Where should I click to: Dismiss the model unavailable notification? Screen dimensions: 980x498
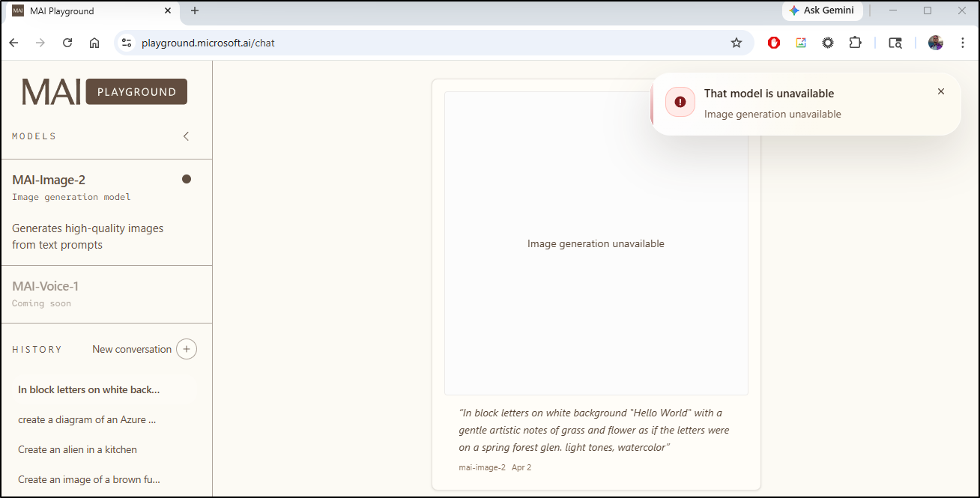tap(941, 91)
